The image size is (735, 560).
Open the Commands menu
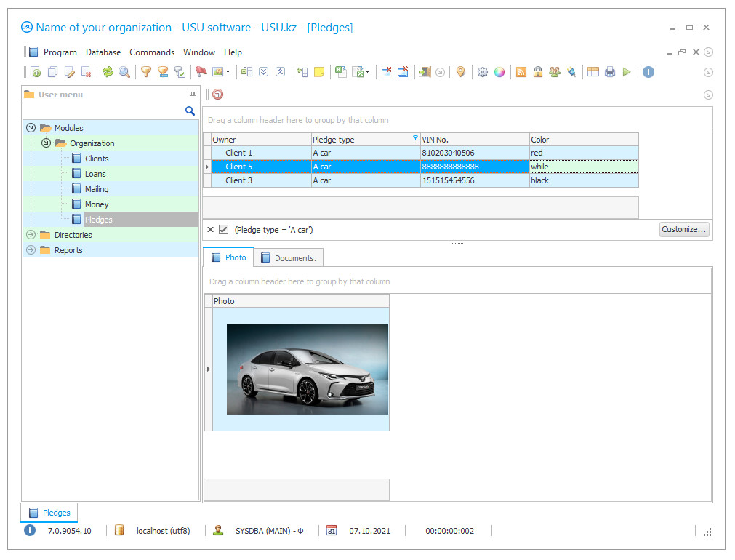click(x=152, y=52)
